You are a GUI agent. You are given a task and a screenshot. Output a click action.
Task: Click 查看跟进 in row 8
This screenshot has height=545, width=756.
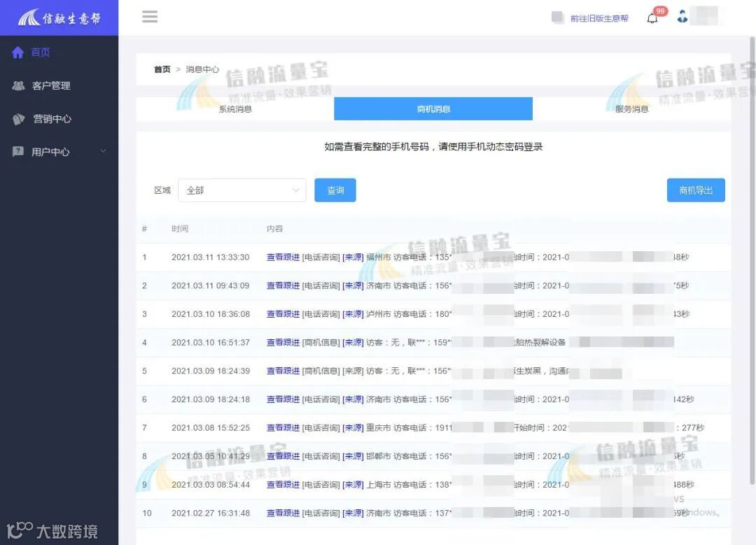tap(283, 456)
